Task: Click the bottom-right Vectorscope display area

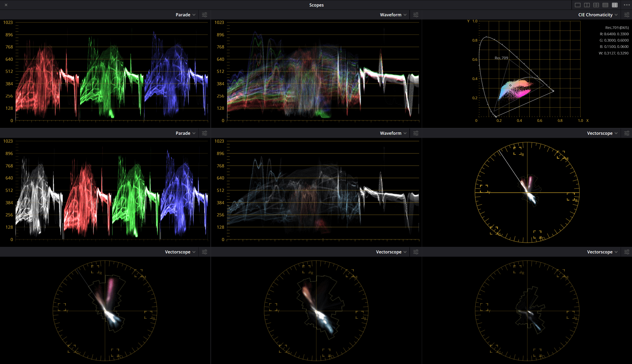Action: coord(527,311)
